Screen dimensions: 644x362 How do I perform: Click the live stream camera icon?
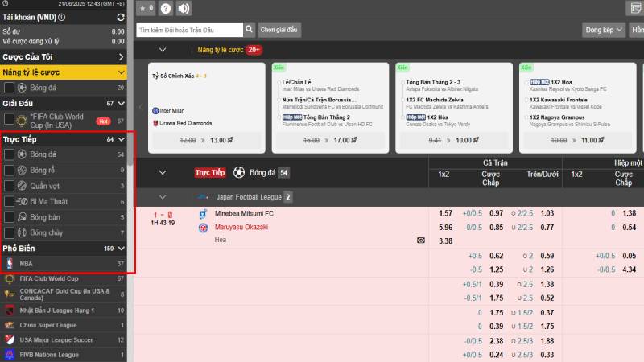pos(421,240)
